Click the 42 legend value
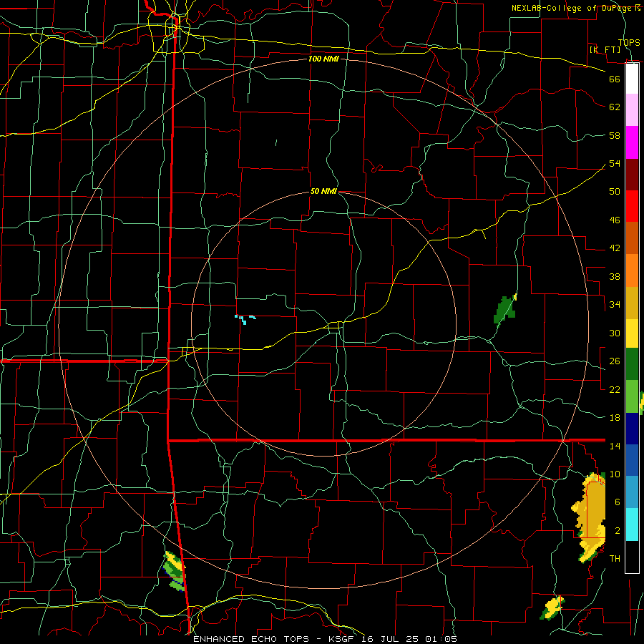 (x=615, y=248)
